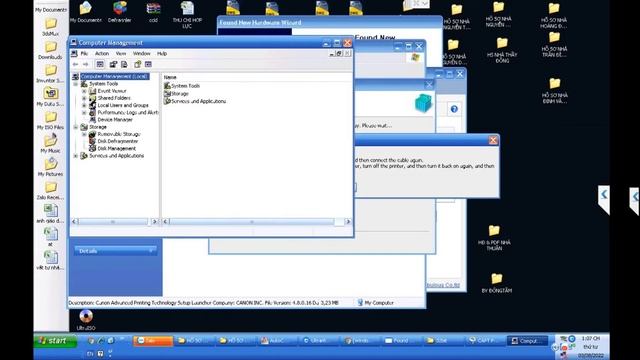
Task: Select Computer Management (Local) root node
Action: [x=115, y=76]
